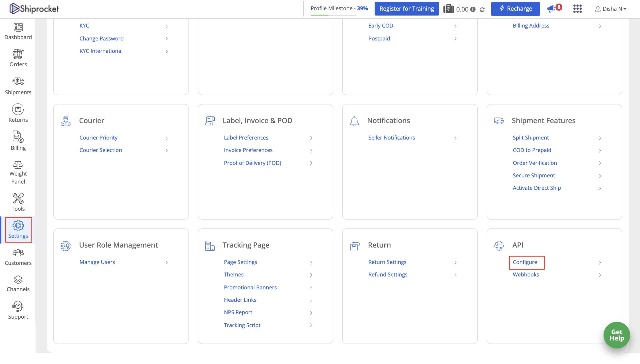Open Customers icon in sidebar

tap(18, 253)
